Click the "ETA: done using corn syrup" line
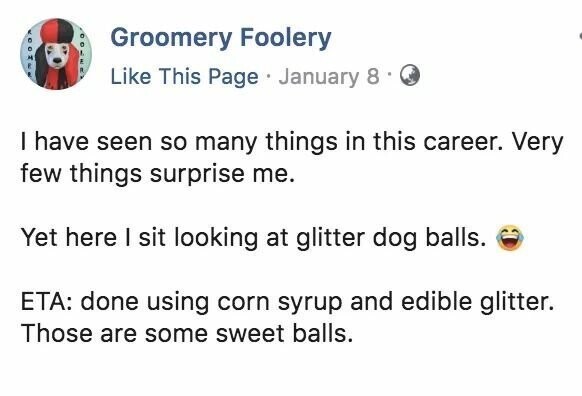This screenshot has height=396, width=582. (x=287, y=301)
